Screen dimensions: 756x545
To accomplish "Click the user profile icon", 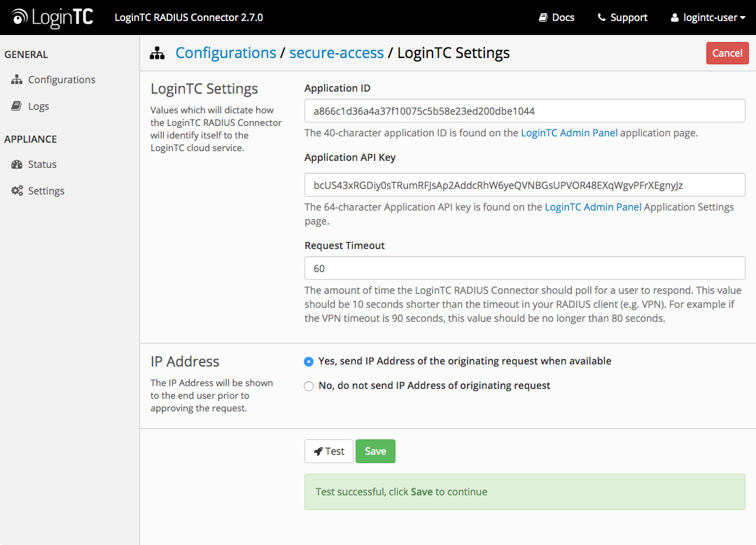I will click(675, 17).
